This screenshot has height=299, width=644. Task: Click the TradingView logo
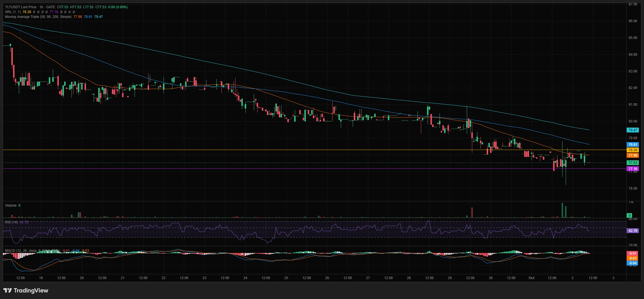26,290
